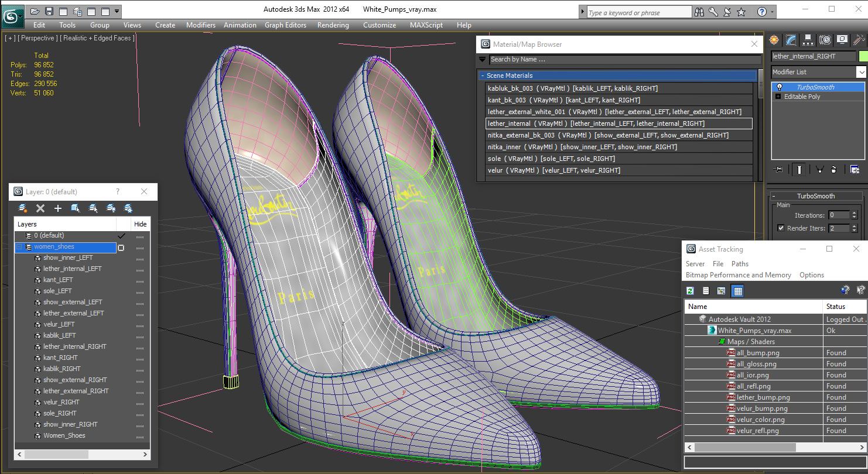Open the Motion command panel tab
868x474 pixels.
tap(825, 40)
